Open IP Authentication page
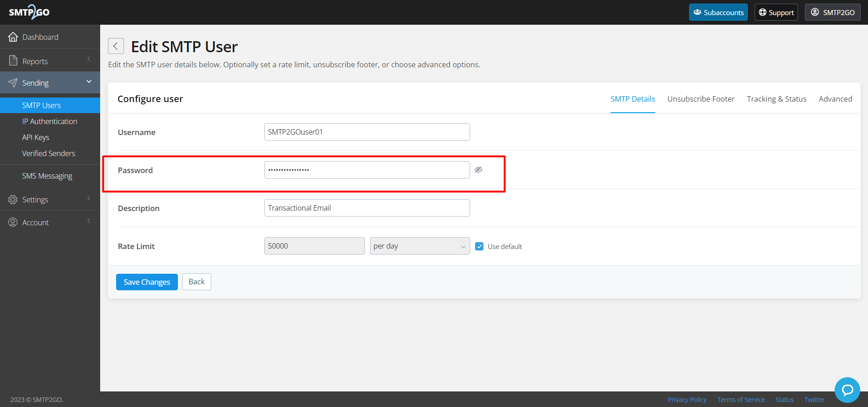 pyautogui.click(x=50, y=121)
